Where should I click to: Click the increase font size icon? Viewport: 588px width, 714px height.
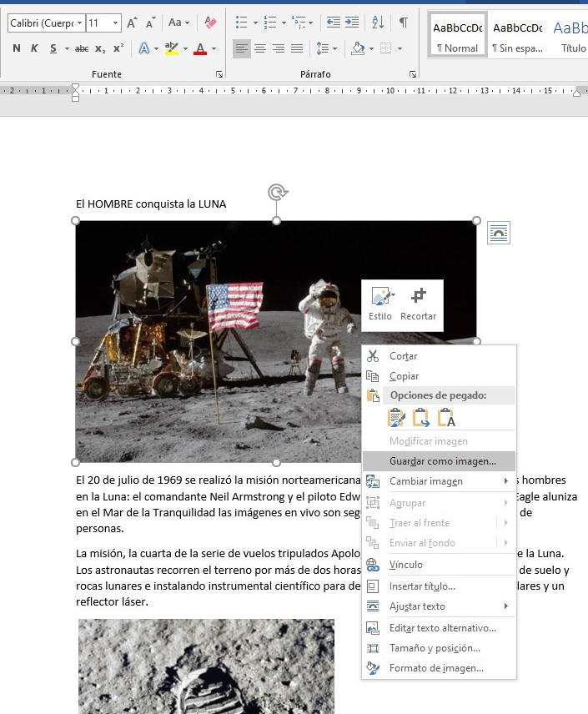[x=132, y=23]
